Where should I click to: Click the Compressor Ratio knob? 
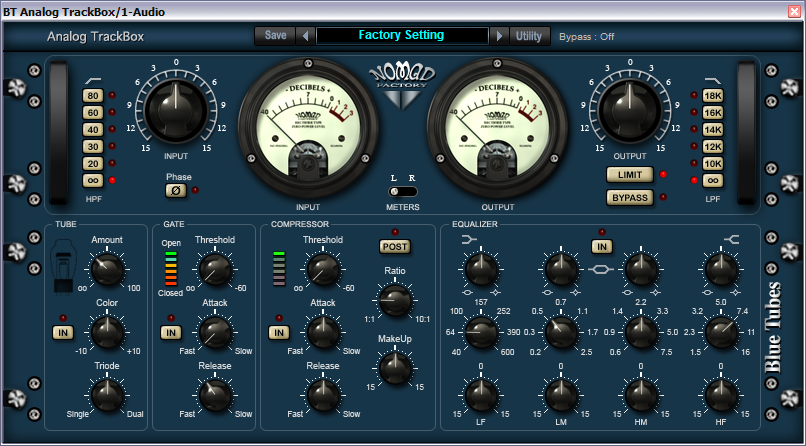click(395, 300)
